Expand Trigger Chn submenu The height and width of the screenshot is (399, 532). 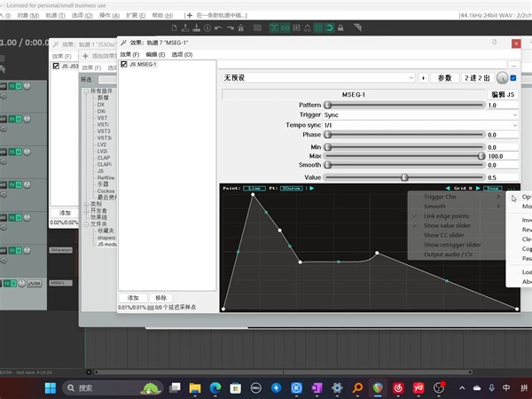coord(455,197)
